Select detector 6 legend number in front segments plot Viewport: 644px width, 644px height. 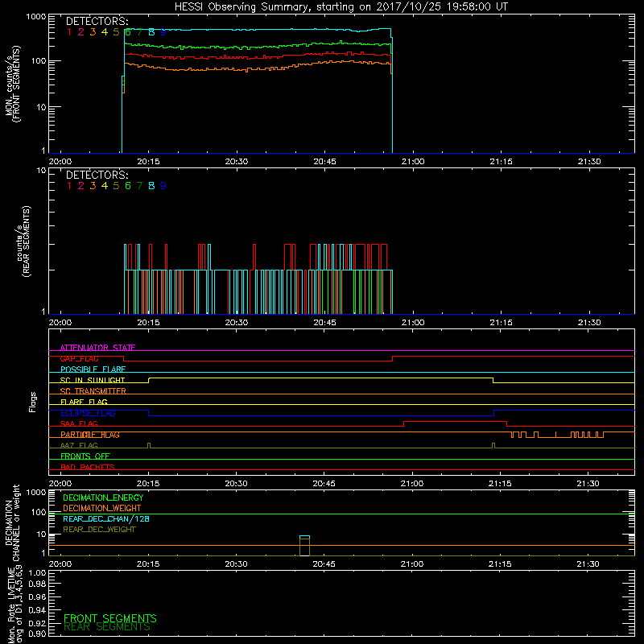(128, 32)
